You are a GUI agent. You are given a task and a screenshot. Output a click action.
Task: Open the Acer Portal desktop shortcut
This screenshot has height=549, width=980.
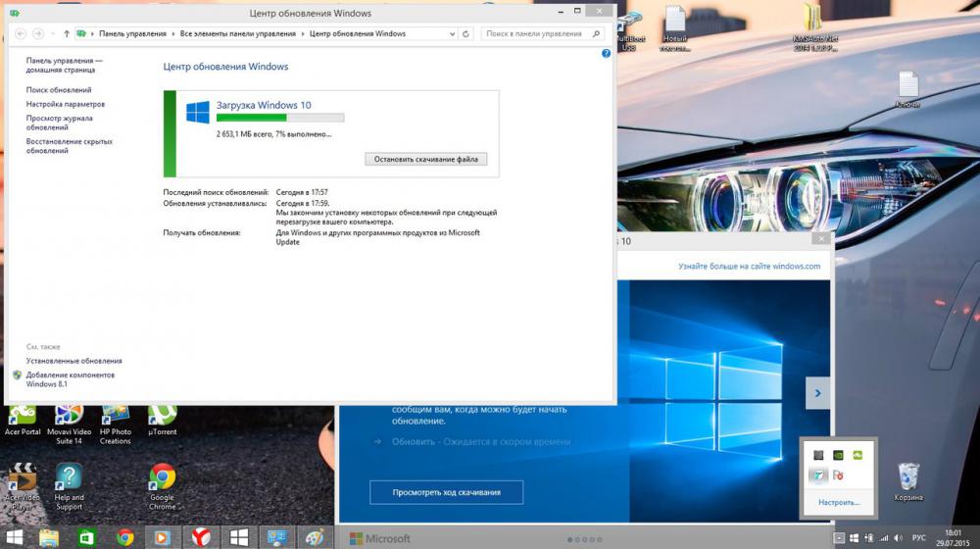click(23, 421)
